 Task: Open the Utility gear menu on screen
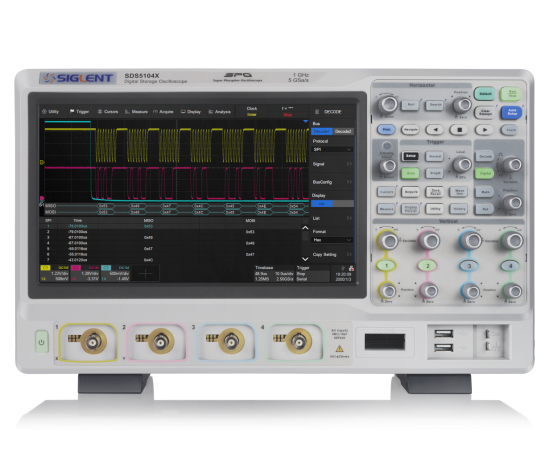(x=50, y=111)
